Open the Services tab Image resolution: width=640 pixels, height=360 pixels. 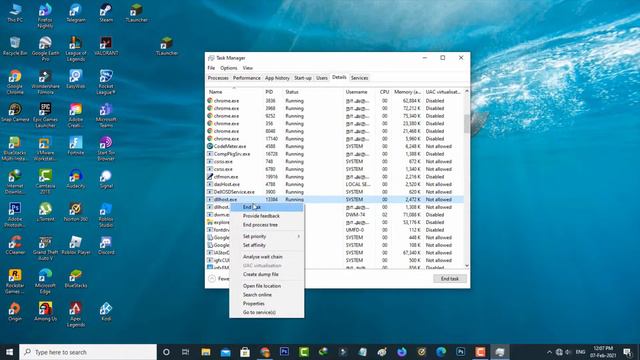tap(359, 78)
